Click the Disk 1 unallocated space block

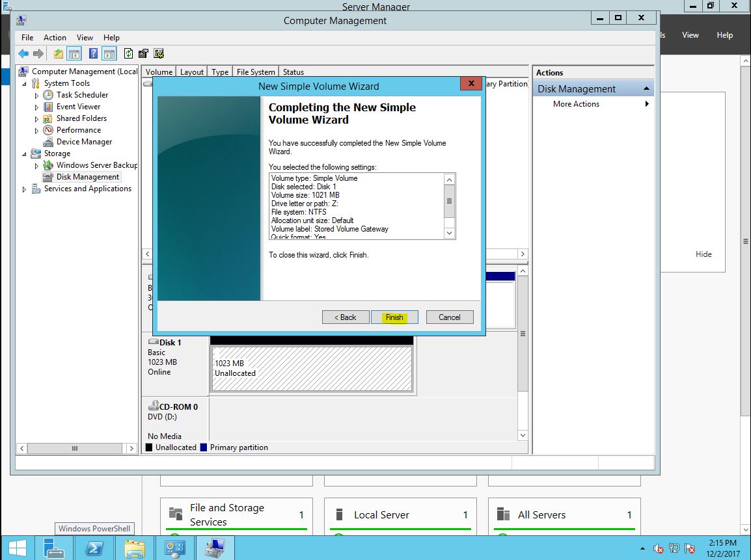click(x=312, y=369)
